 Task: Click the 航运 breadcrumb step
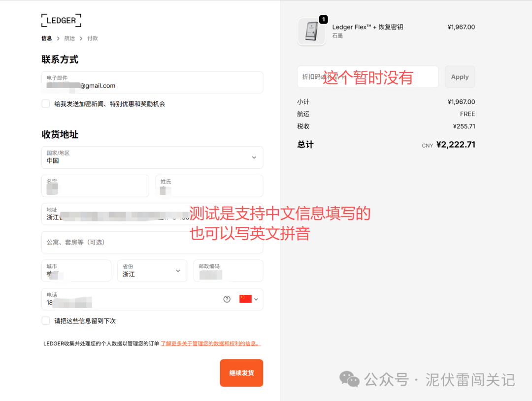(69, 38)
